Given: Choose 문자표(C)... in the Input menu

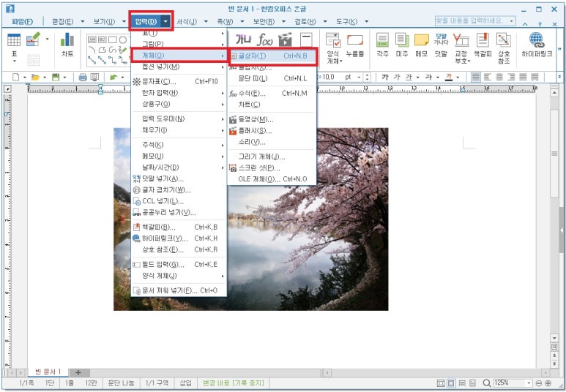Looking at the screenshot, I should point(179,81).
